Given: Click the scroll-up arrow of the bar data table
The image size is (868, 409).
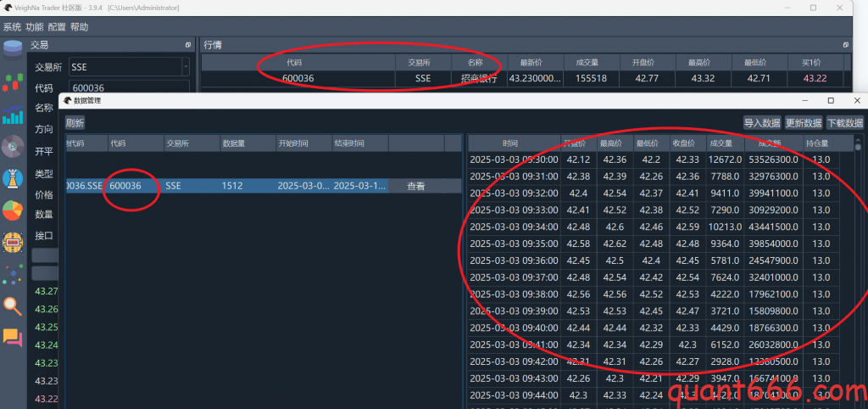Looking at the screenshot, I should click(860, 139).
